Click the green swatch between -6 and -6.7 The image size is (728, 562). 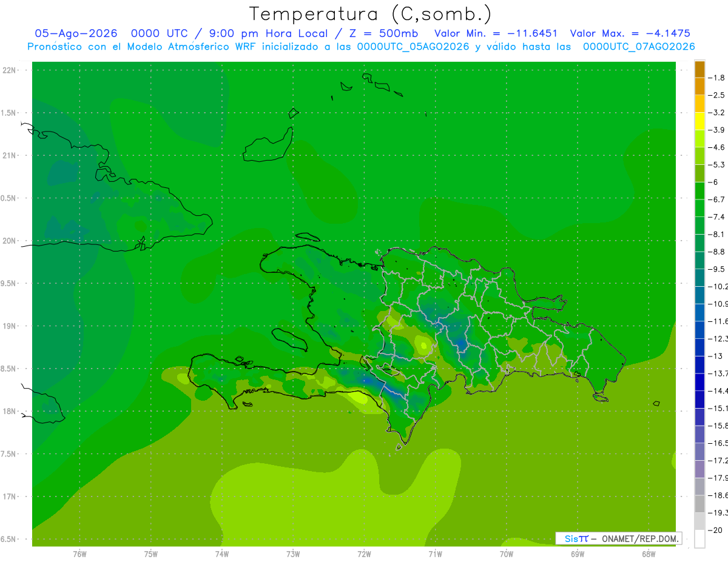pyautogui.click(x=699, y=191)
